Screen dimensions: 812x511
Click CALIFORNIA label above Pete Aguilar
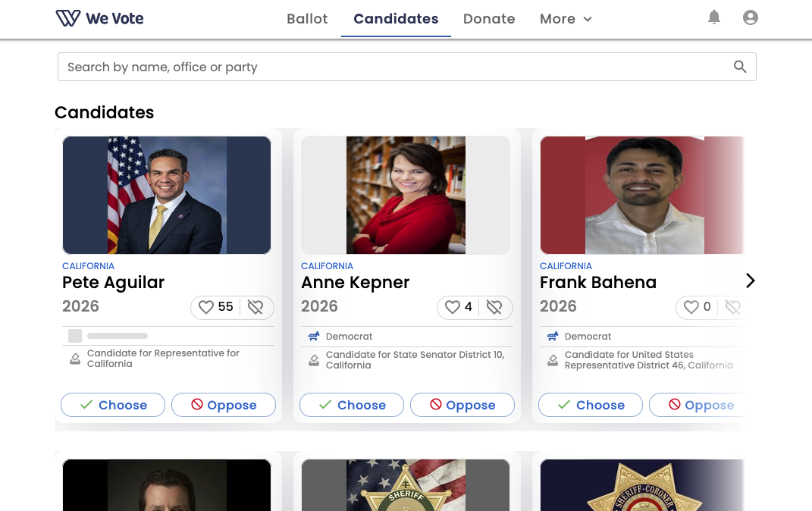(x=88, y=266)
